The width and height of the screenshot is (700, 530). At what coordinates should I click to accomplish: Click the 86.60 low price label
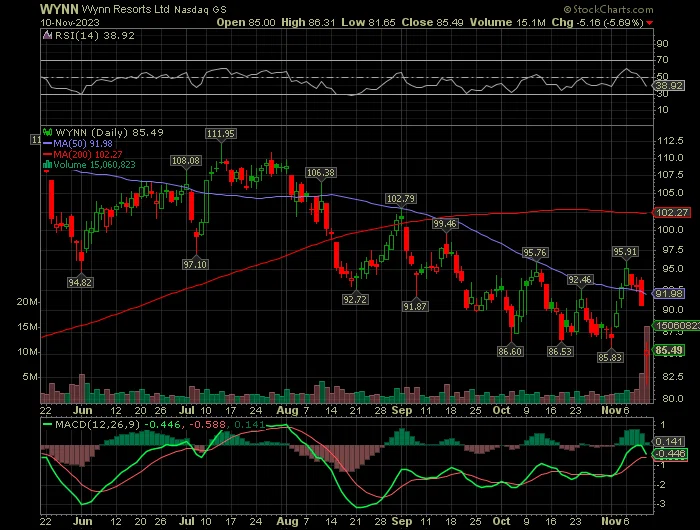[x=510, y=351]
